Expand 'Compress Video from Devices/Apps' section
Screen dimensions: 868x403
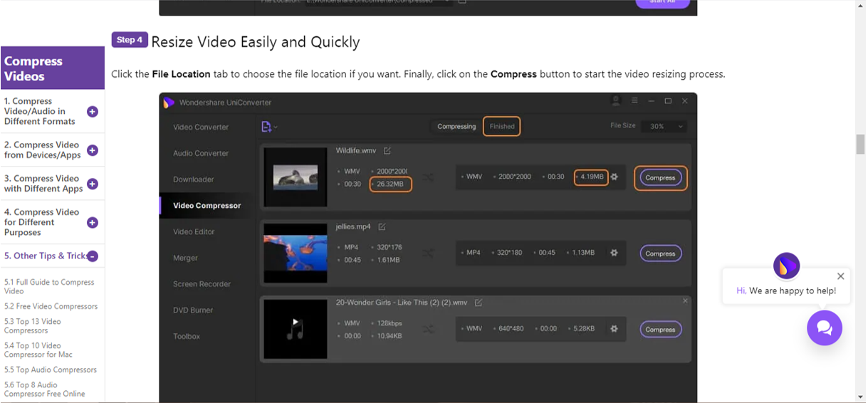93,150
